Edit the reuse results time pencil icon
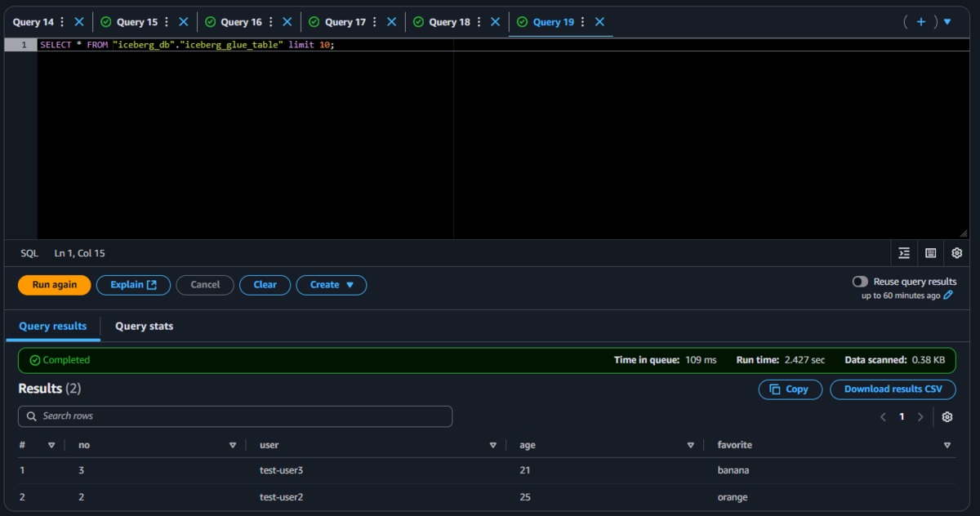980x516 pixels. point(948,296)
